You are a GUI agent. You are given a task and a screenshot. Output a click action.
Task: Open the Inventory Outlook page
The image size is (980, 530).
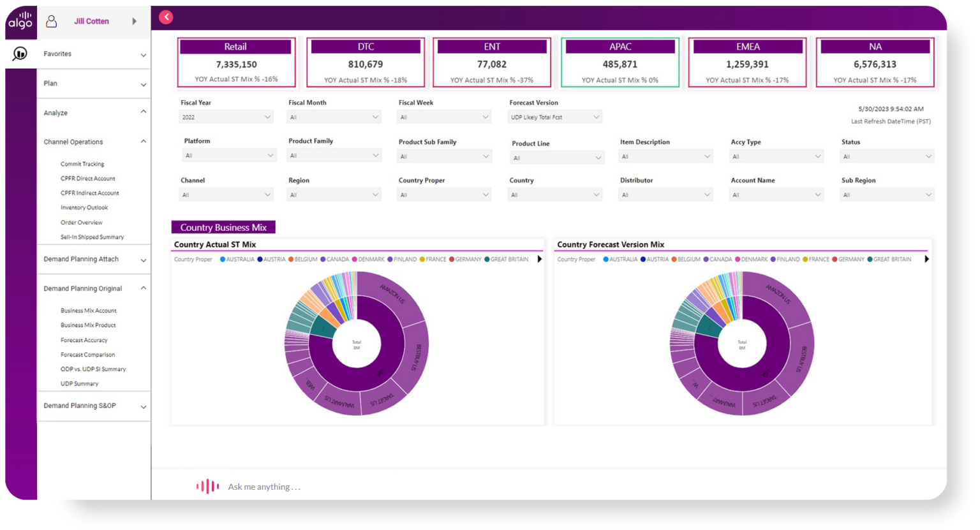click(84, 207)
